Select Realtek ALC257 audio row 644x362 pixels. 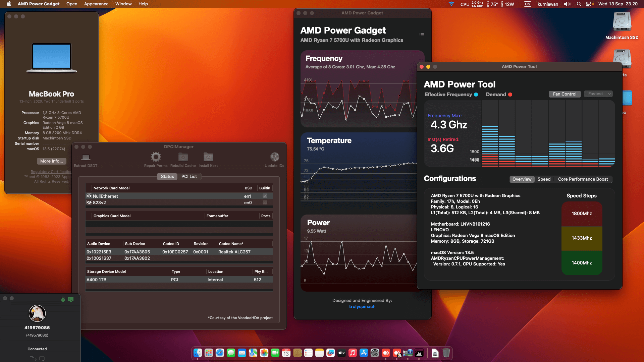tap(179, 252)
